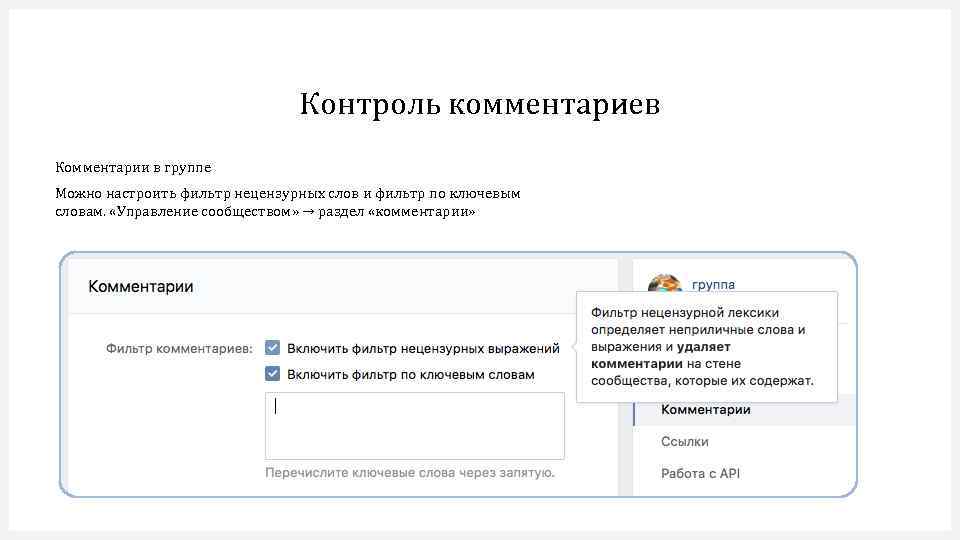Click the group avatar thumbnail
Image resolution: width=960 pixels, height=540 pixels.
click(664, 283)
